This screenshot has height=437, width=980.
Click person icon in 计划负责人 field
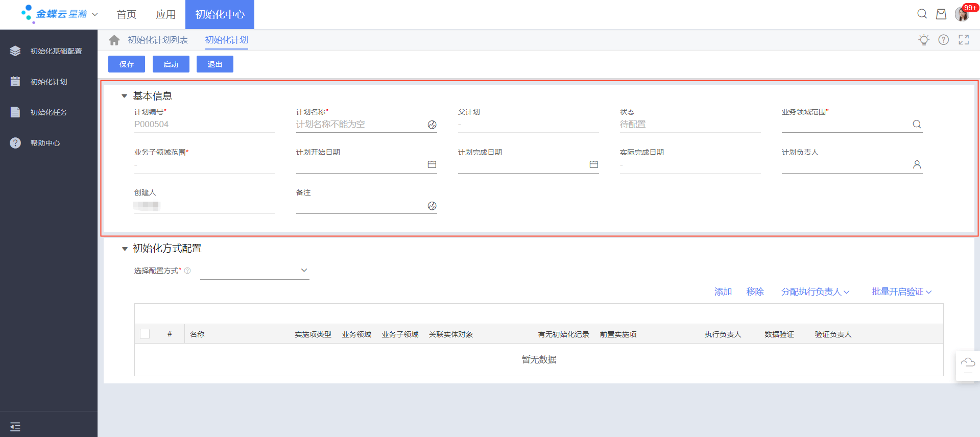tap(917, 165)
